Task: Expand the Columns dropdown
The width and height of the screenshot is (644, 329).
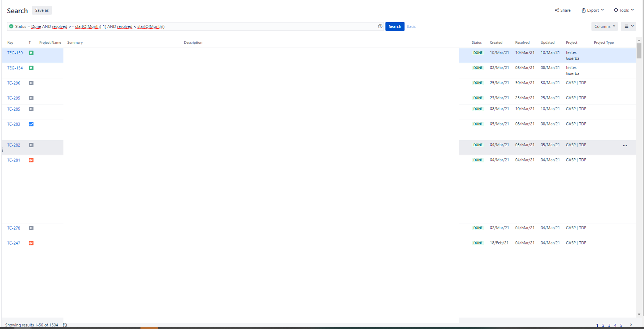Action: coord(604,26)
